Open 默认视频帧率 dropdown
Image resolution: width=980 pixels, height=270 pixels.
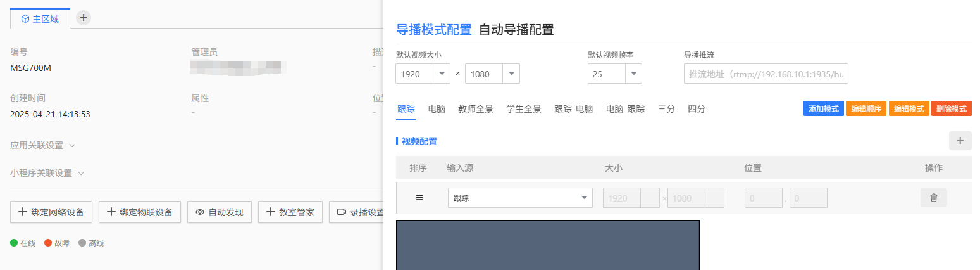point(633,74)
